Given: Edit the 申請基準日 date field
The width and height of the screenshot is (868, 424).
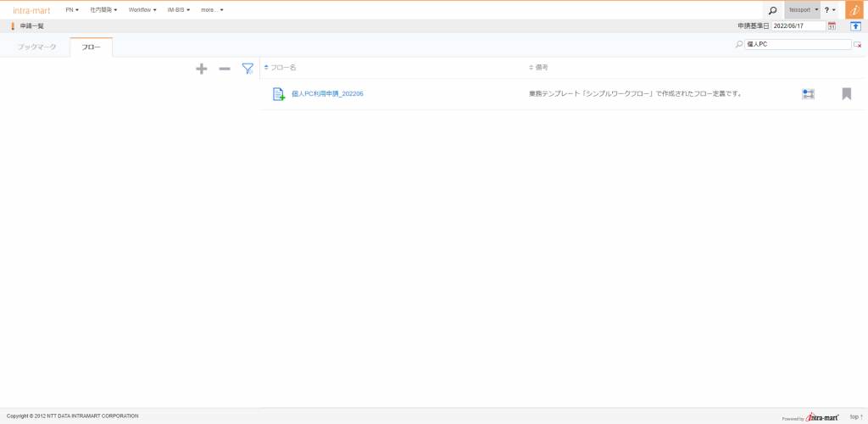Looking at the screenshot, I should 798,26.
